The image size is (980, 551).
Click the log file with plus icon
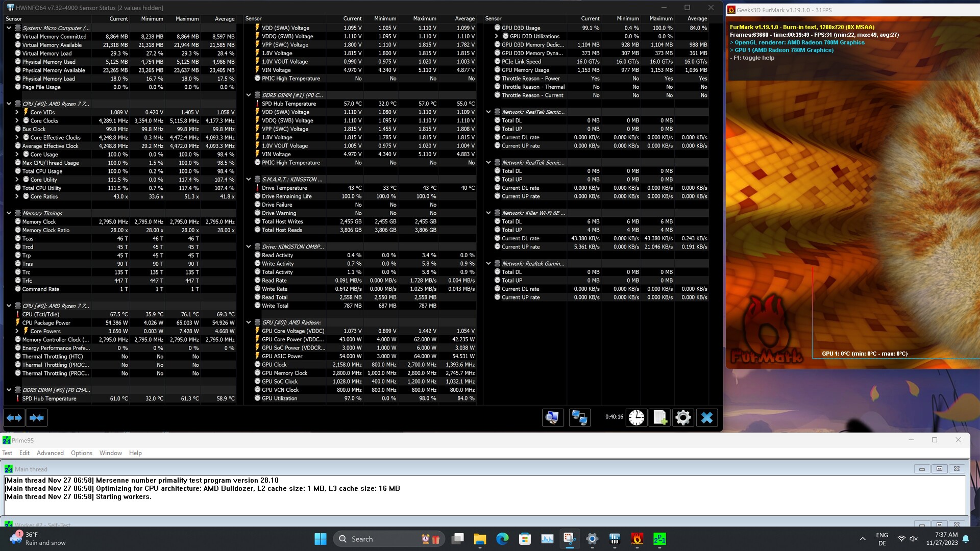659,418
